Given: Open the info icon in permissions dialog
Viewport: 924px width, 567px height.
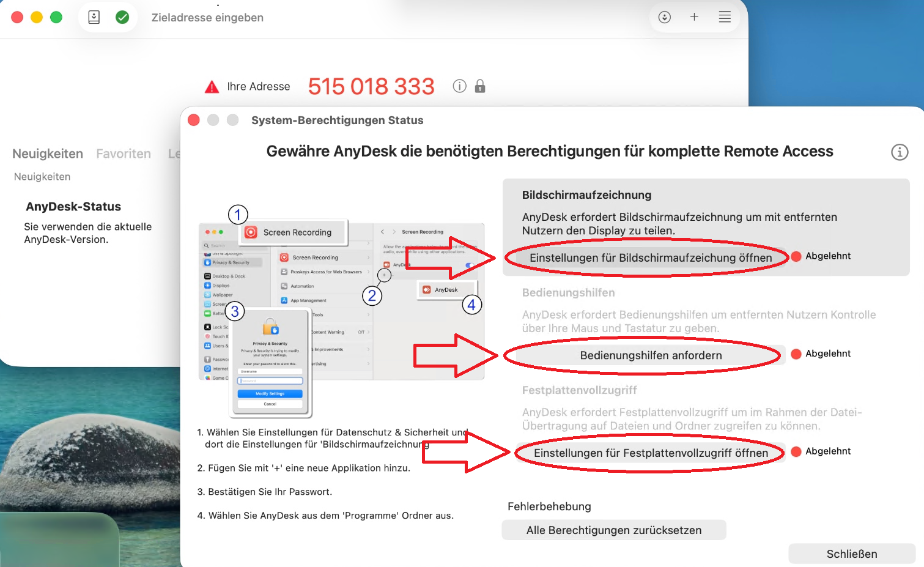Looking at the screenshot, I should pyautogui.click(x=900, y=152).
